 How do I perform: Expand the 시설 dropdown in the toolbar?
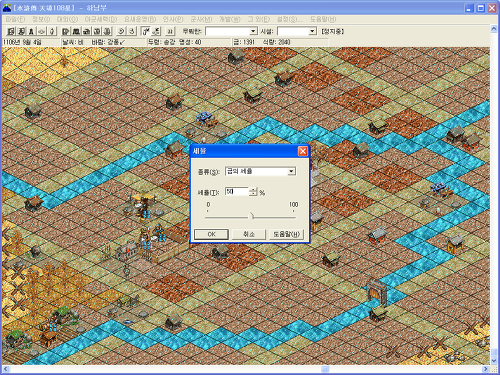point(312,31)
